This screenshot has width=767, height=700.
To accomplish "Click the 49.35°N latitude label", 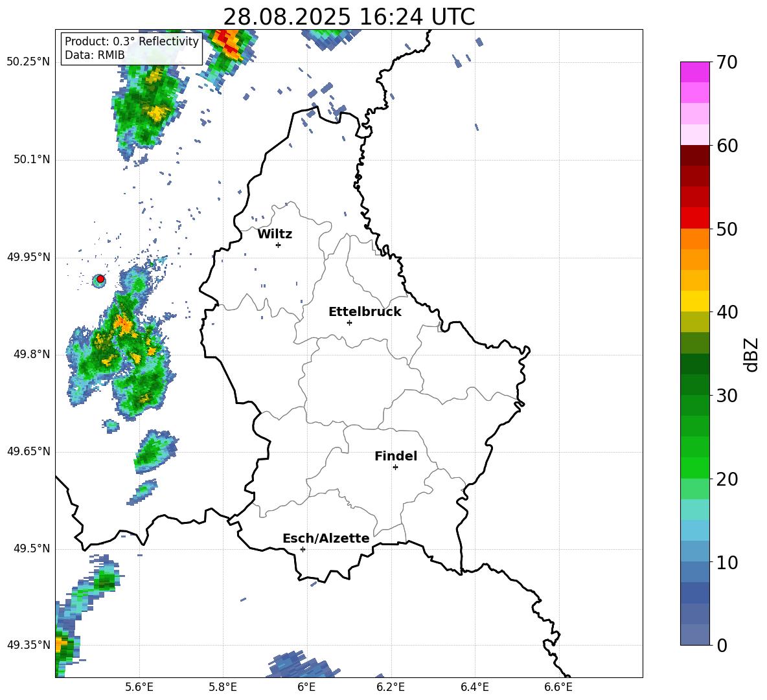I will tap(29, 645).
